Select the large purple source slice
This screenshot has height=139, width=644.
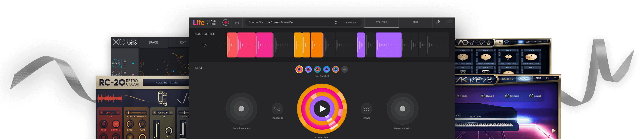click(388, 45)
